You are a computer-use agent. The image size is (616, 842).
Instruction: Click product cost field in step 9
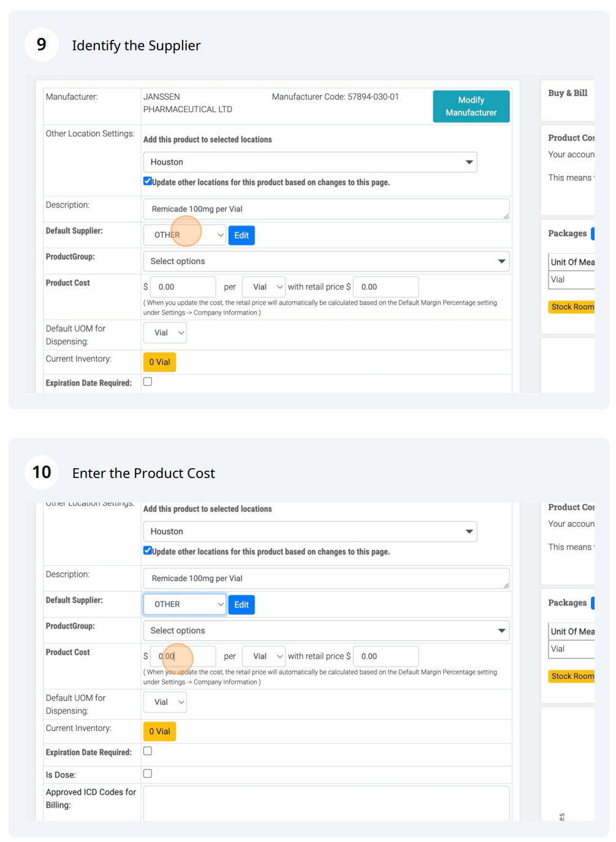(x=183, y=287)
